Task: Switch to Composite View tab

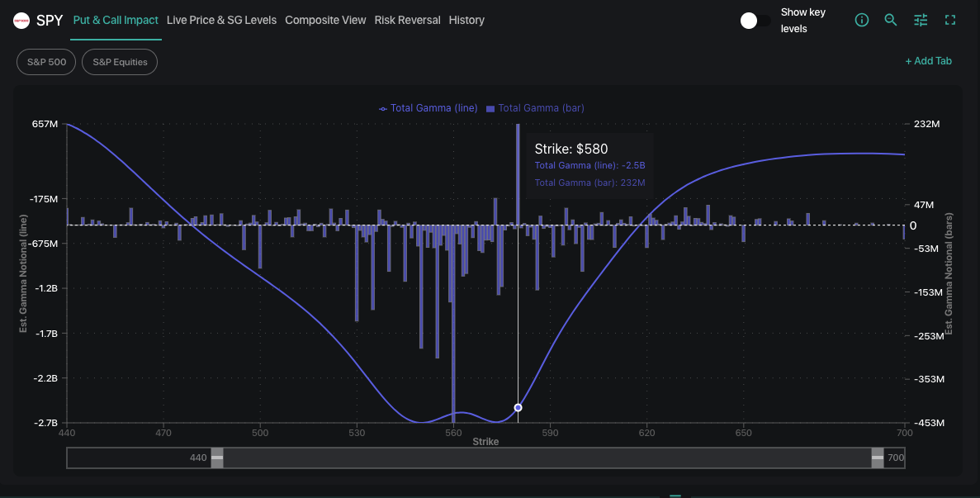Action: (325, 20)
